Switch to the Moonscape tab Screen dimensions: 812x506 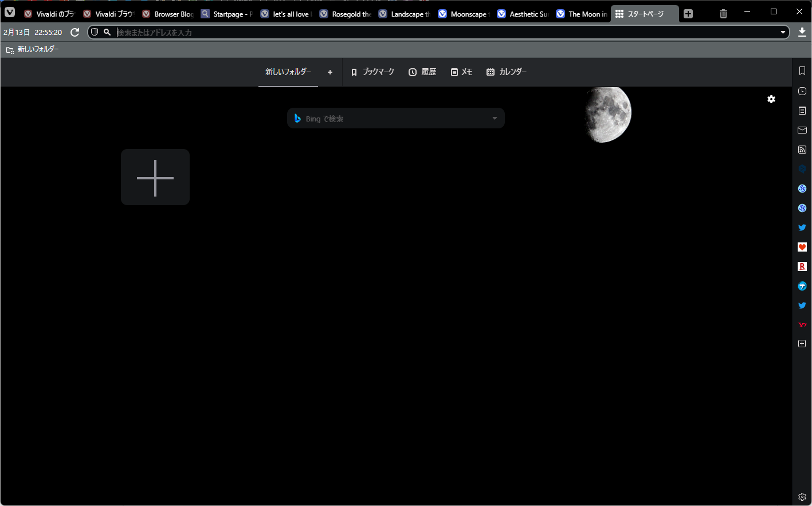click(464, 14)
